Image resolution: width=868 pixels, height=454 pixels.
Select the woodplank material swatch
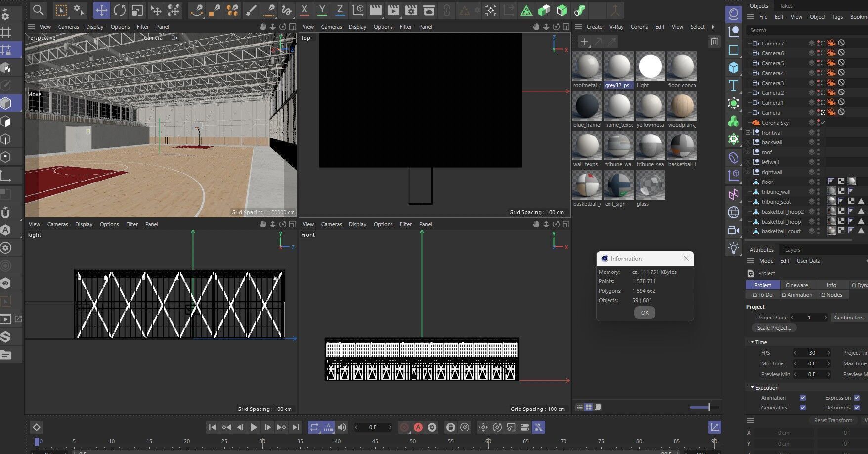click(682, 110)
